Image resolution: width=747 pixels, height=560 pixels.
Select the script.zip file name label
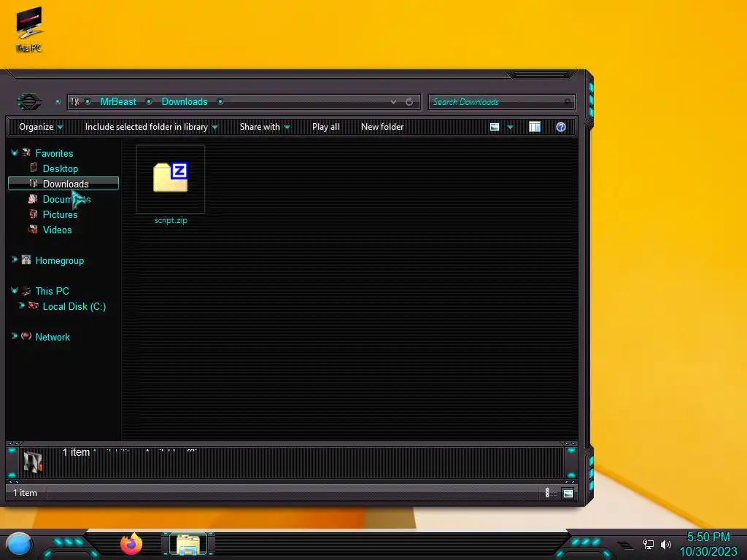coord(171,220)
